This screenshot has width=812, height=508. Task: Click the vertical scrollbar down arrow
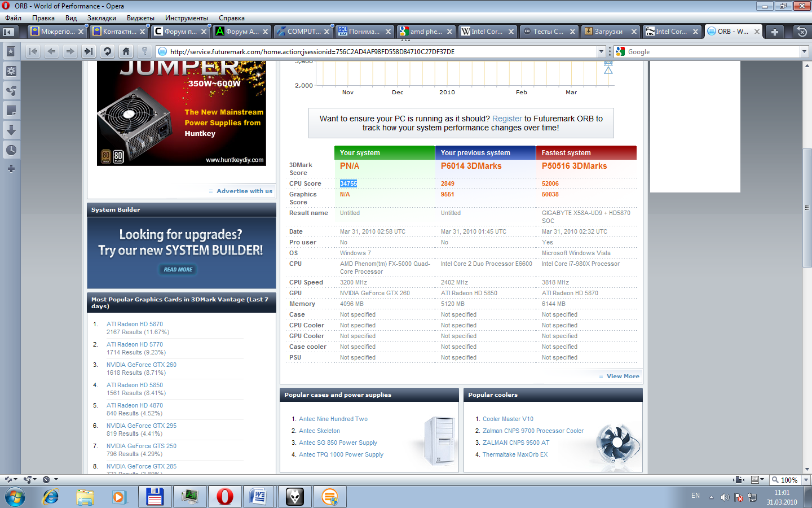(807, 469)
